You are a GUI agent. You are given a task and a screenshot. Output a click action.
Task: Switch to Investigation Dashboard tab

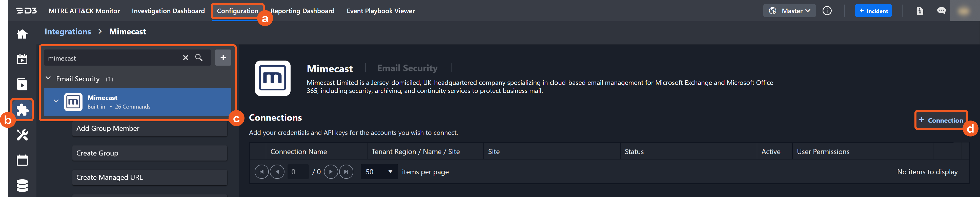168,11
